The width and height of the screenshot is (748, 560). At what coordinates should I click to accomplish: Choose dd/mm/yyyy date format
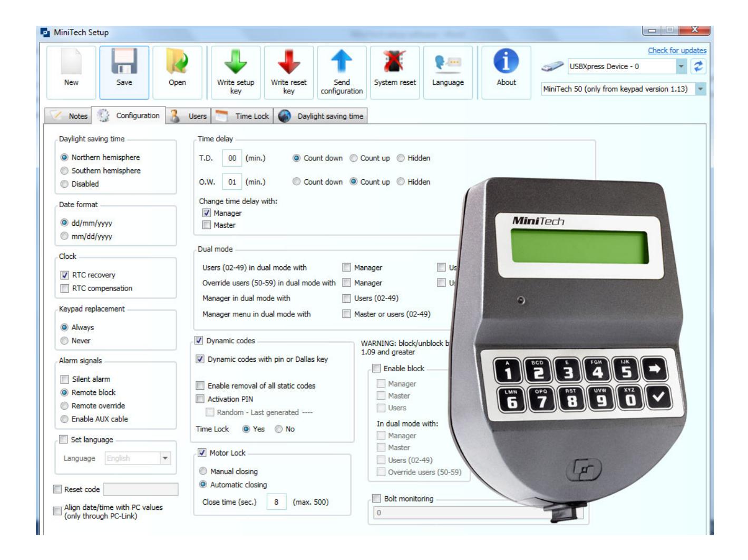[64, 223]
